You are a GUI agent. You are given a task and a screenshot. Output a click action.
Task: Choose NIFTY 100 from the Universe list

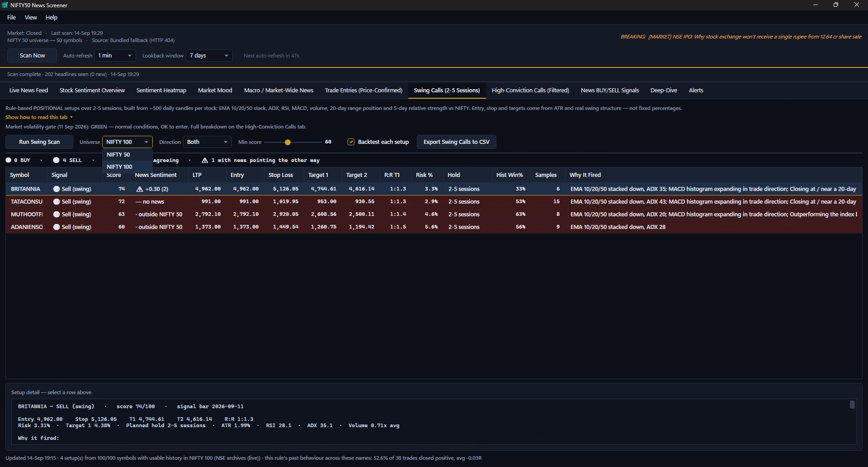tap(127, 167)
